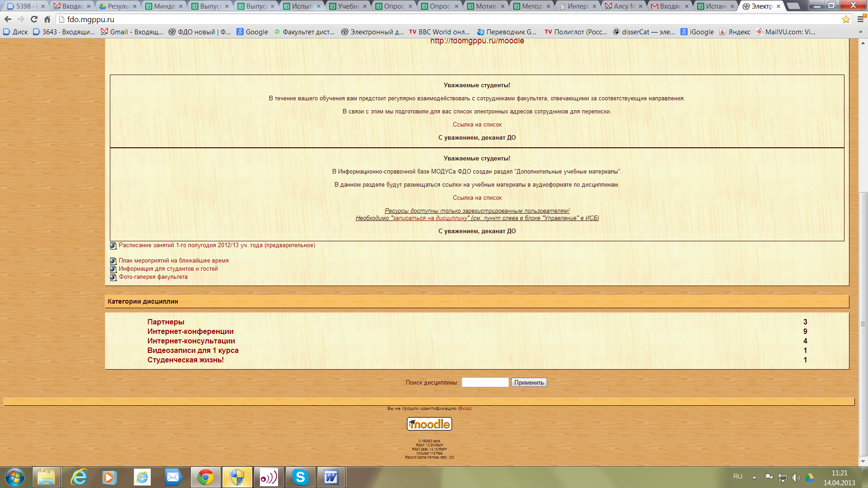Switch to the Учебн browser tab
This screenshot has height=488, width=868.
(348, 6)
